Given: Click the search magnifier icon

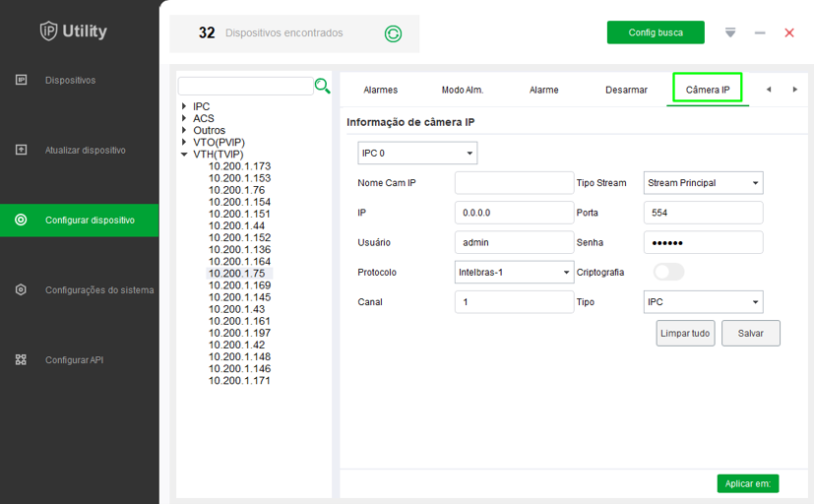Looking at the screenshot, I should [x=323, y=86].
